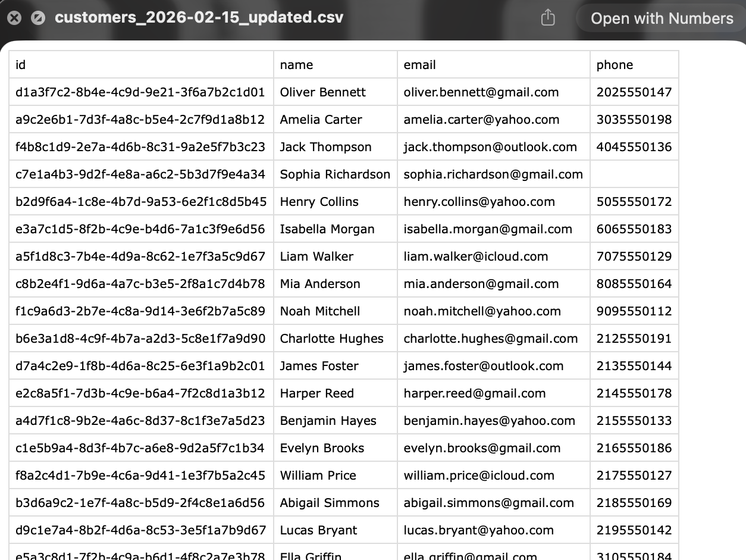Click the liam.walker@icloud.com email cell
This screenshot has width=746, height=560.
tap(475, 256)
